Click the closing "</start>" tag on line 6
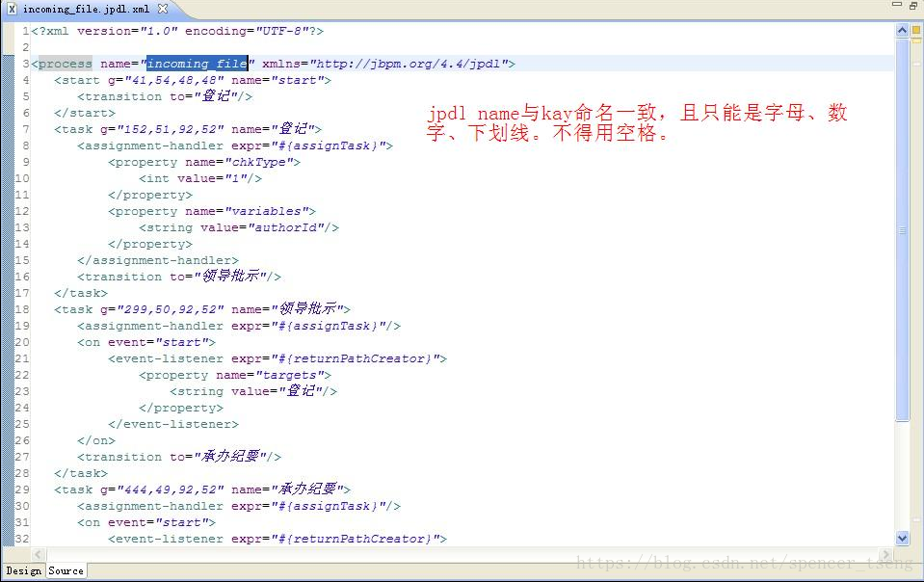This screenshot has width=924, height=582. 85,113
